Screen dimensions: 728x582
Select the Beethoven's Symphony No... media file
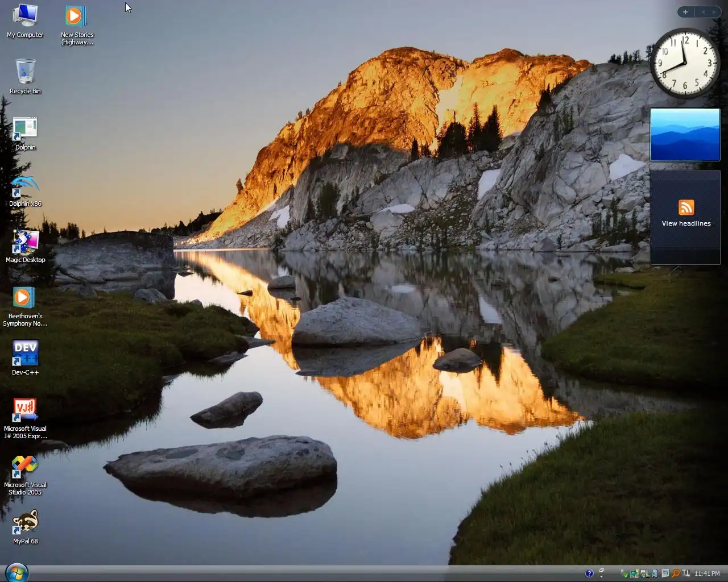coord(25,306)
